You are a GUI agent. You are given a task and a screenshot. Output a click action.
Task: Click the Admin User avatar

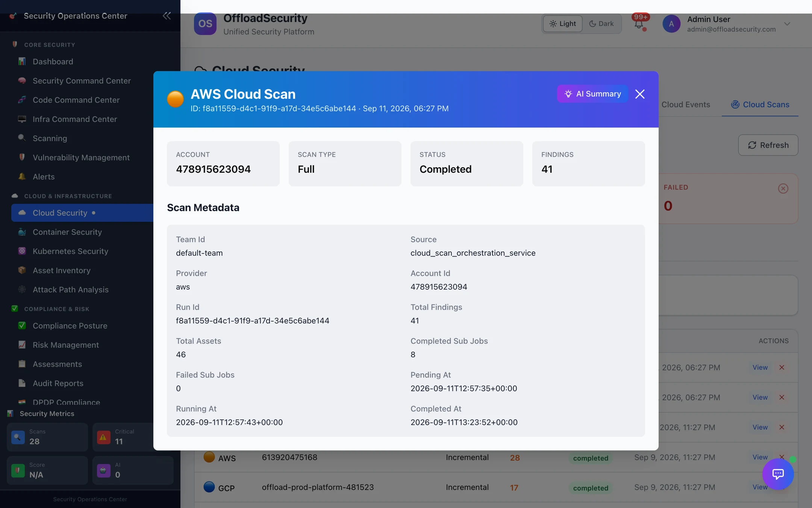pos(671,24)
